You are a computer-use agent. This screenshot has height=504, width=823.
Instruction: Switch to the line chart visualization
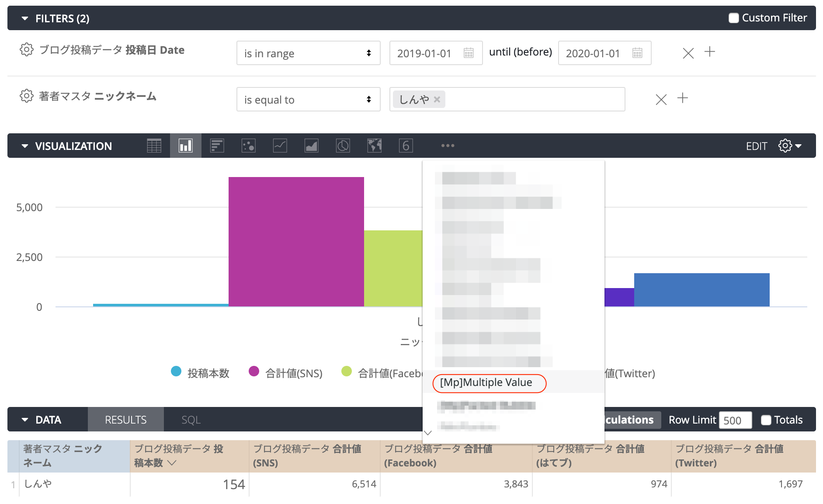[280, 146]
